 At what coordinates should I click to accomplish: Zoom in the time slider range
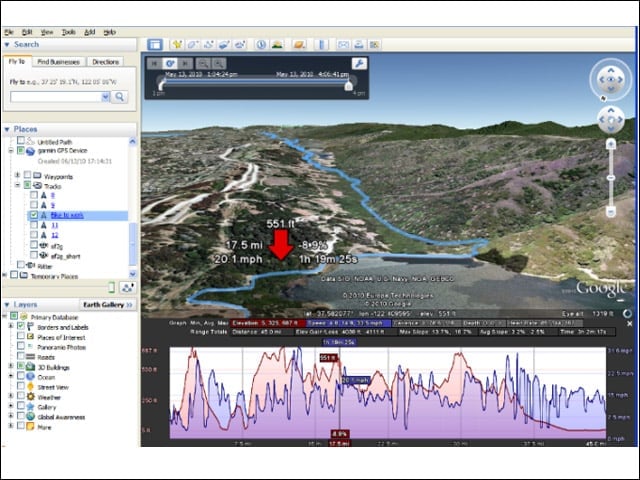coord(219,64)
